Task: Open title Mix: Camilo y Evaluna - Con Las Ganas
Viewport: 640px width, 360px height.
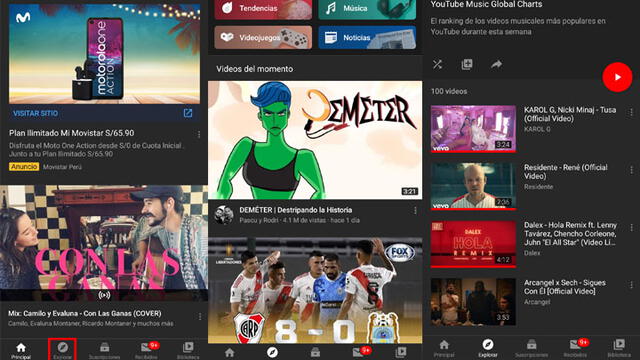Action: 85,313
